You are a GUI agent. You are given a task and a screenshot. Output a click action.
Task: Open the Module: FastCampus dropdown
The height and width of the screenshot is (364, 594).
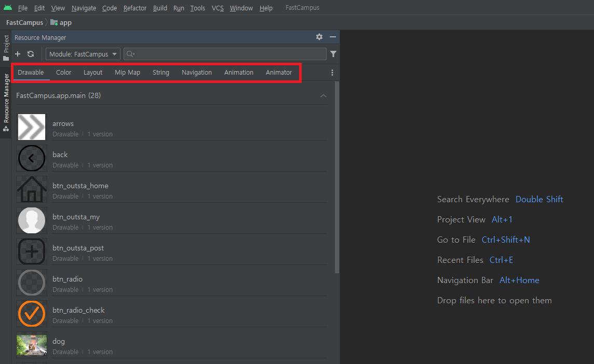click(83, 54)
